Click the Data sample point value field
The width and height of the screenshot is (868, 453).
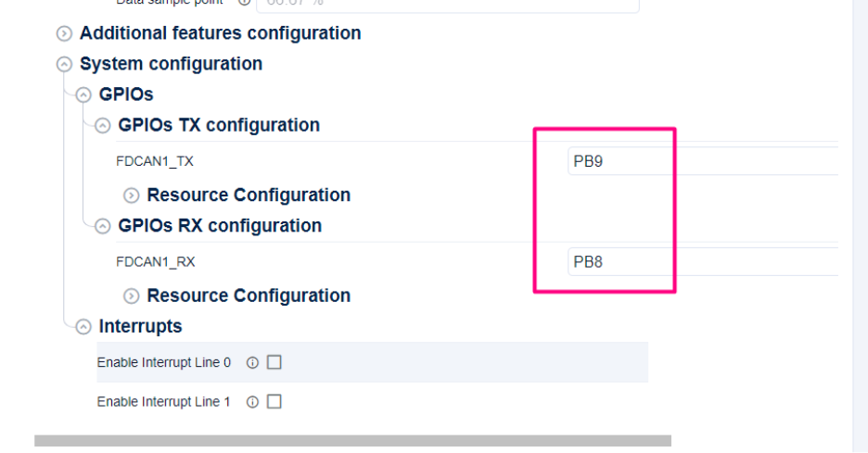(447, 4)
